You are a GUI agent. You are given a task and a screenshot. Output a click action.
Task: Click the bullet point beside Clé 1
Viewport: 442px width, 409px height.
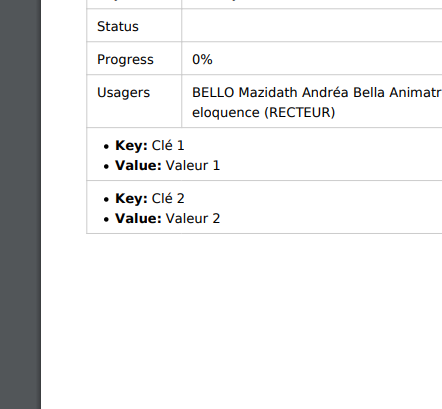click(x=106, y=147)
